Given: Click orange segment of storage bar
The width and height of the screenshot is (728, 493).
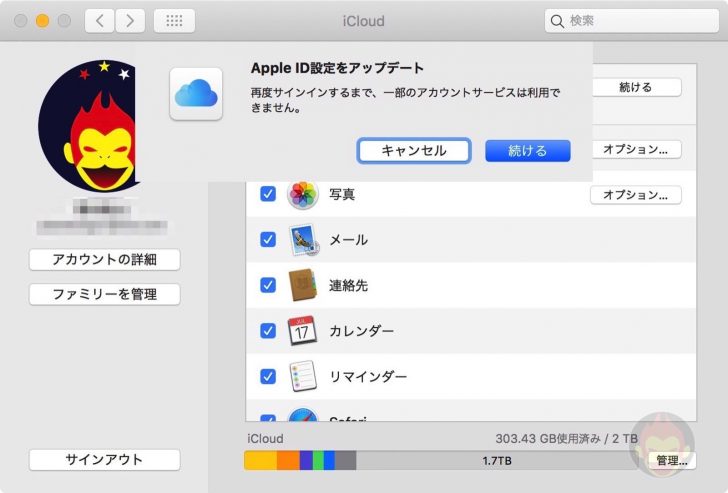Looking at the screenshot, I should (x=288, y=461).
